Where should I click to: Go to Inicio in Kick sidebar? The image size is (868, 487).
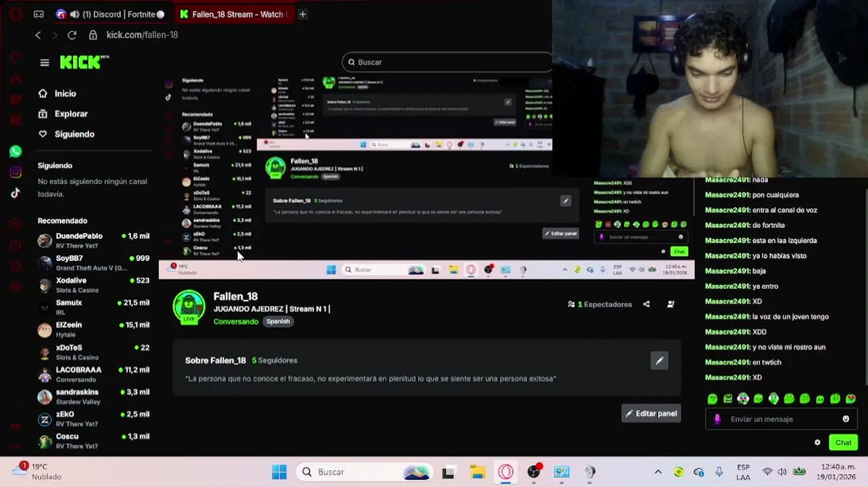[65, 94]
